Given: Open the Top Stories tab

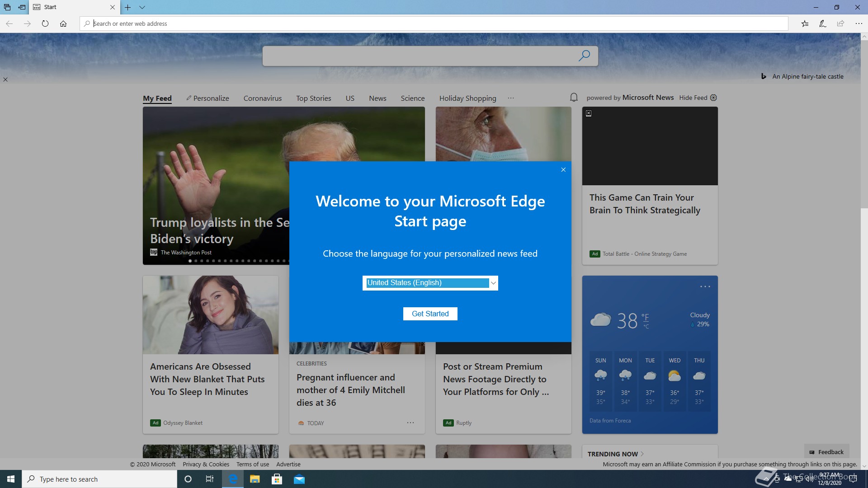Looking at the screenshot, I should click(314, 98).
